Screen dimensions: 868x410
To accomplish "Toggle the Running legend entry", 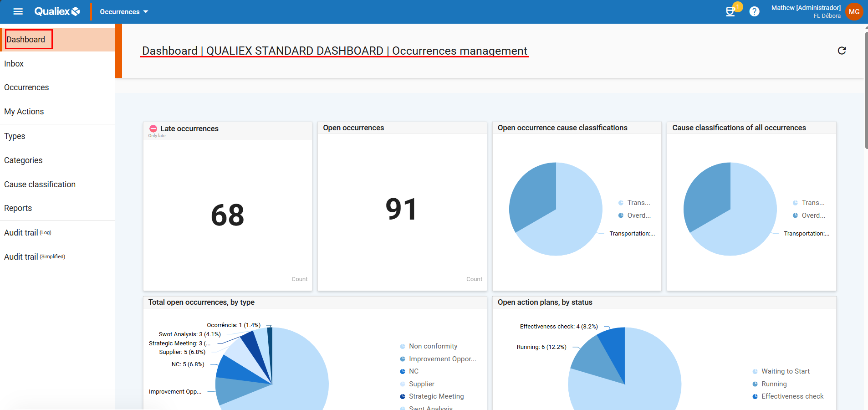I will pos(774,384).
